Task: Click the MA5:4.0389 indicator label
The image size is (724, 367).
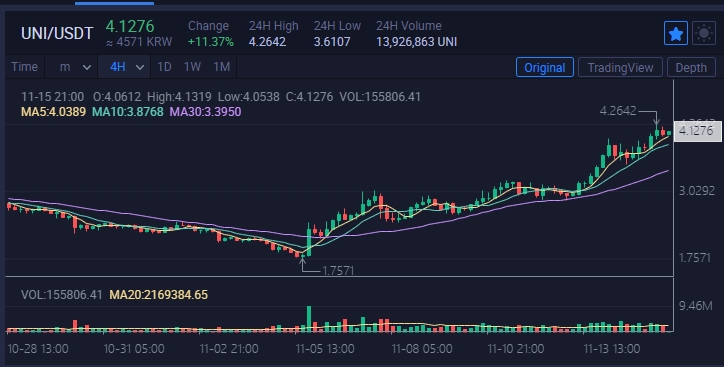Action: tap(53, 112)
